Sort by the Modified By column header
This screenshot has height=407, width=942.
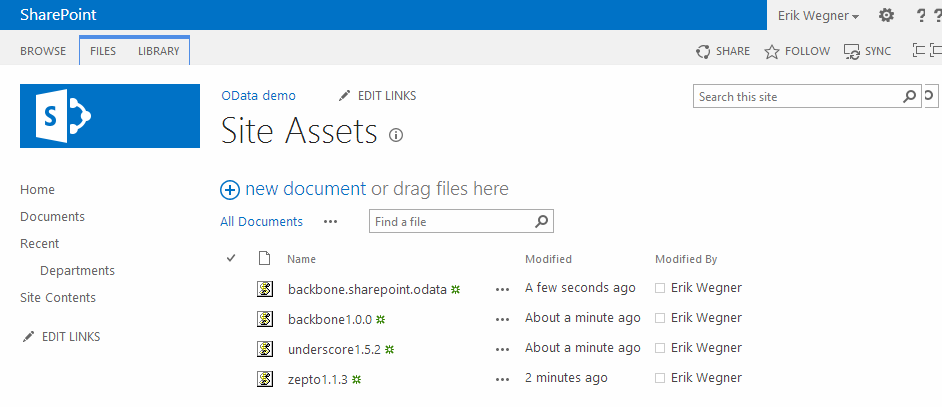pos(686,259)
